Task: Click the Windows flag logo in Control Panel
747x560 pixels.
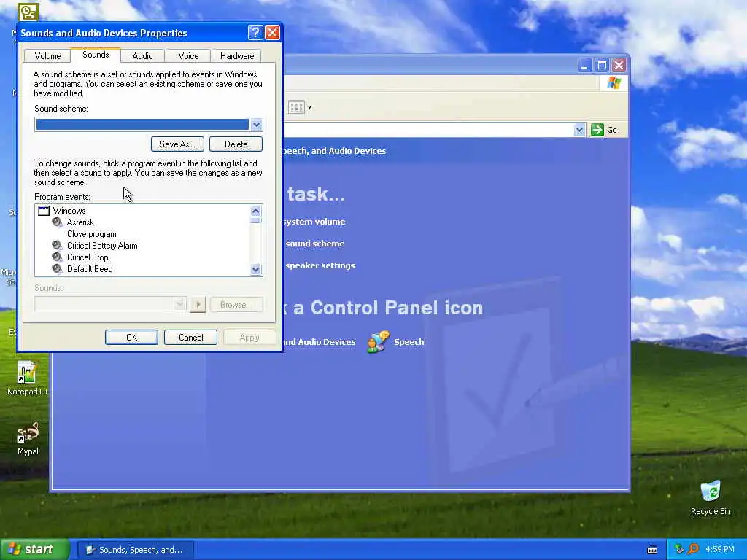Action: tap(614, 83)
